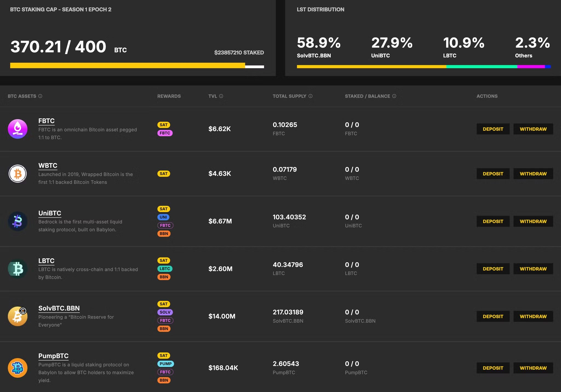Click the WBTC orange bitcoin icon
Image resolution: width=561 pixels, height=392 pixels.
coord(18,174)
